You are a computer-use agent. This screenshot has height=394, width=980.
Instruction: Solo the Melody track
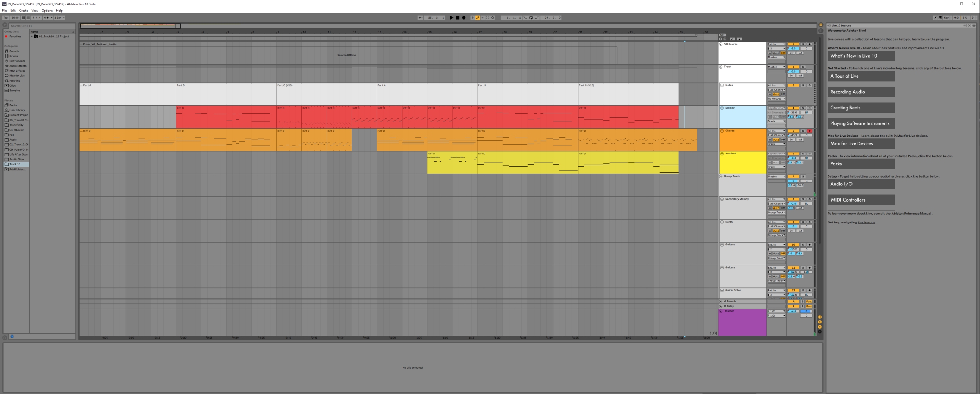pyautogui.click(x=803, y=108)
